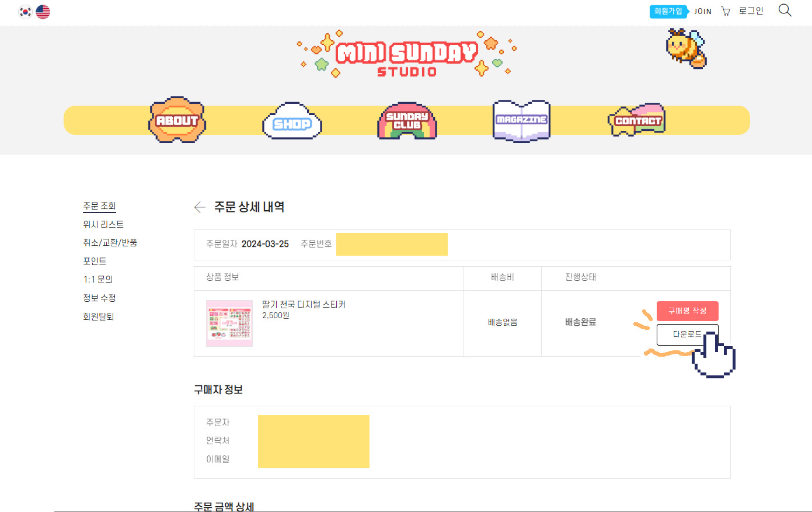This screenshot has height=512, width=812.
Task: Click the pixel bee mascot
Action: [686, 48]
